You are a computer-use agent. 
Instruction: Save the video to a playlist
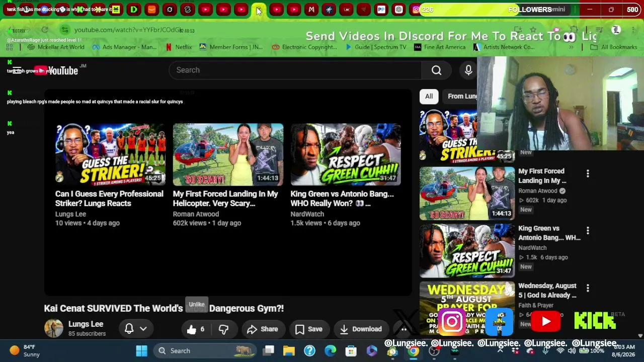click(x=309, y=329)
